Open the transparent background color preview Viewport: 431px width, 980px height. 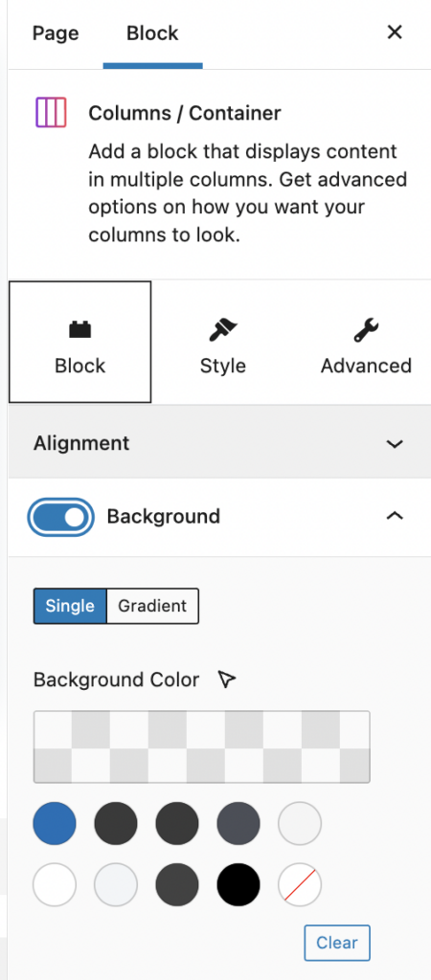click(201, 746)
